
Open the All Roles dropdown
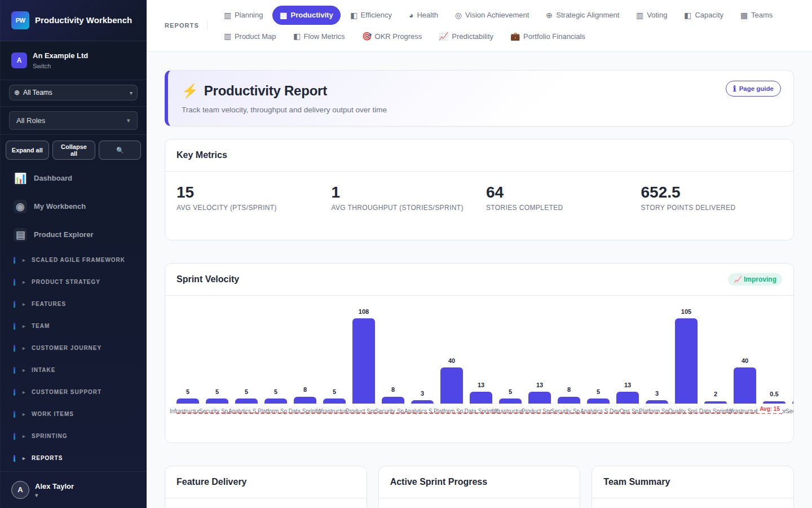(x=73, y=121)
